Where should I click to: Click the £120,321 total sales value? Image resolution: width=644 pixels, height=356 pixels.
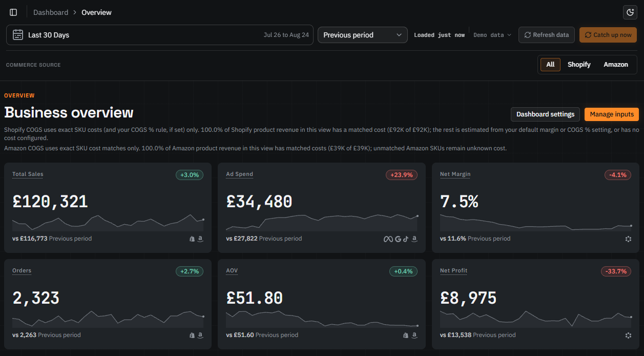50,202
